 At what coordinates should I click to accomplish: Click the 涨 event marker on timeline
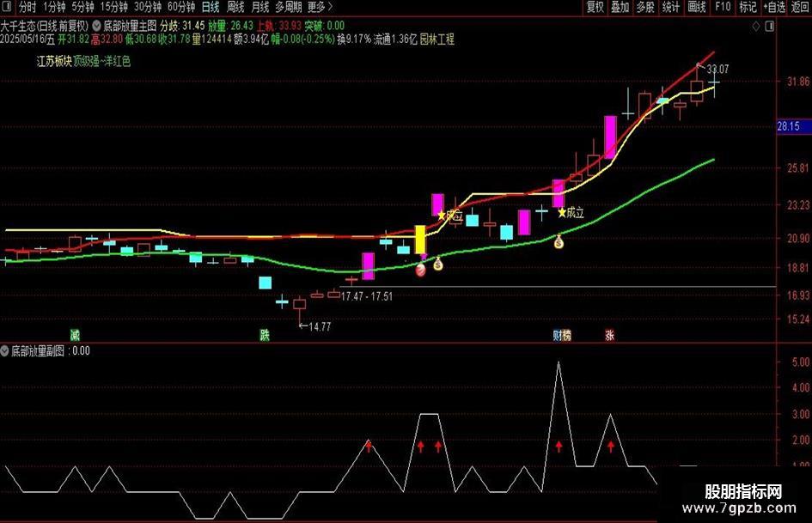pos(609,335)
